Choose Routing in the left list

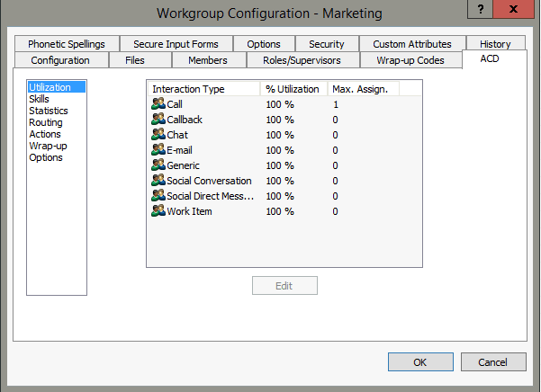(45, 122)
